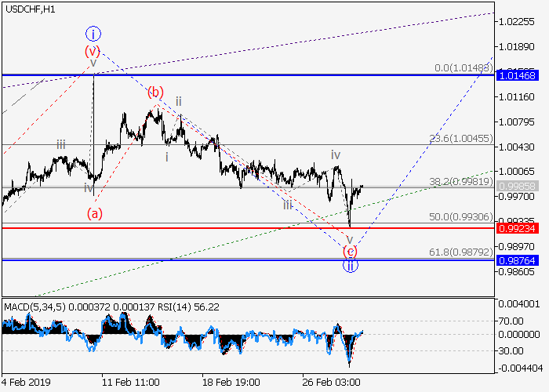549x392 pixels.
Task: Select the red (c) wave label
Action: coord(351,251)
